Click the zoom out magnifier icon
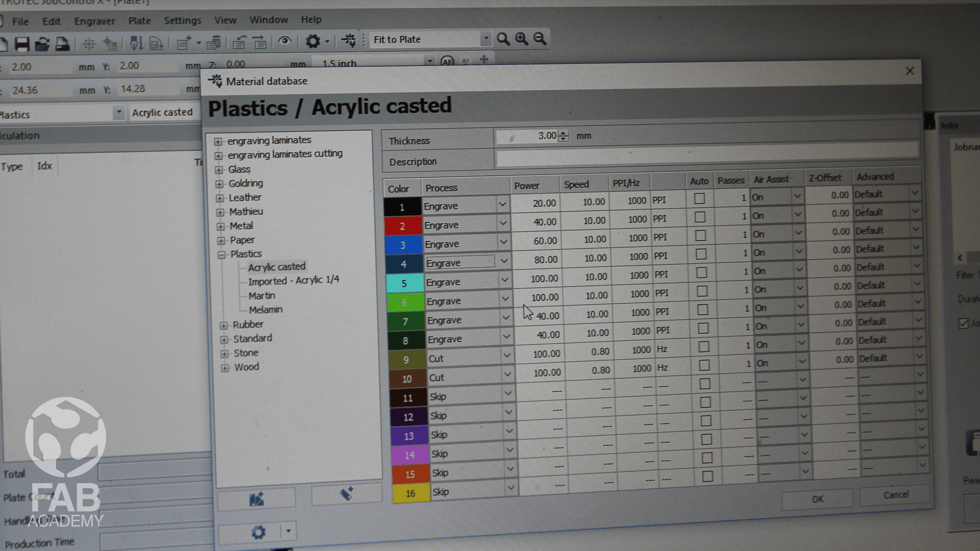980x551 pixels. 540,38
